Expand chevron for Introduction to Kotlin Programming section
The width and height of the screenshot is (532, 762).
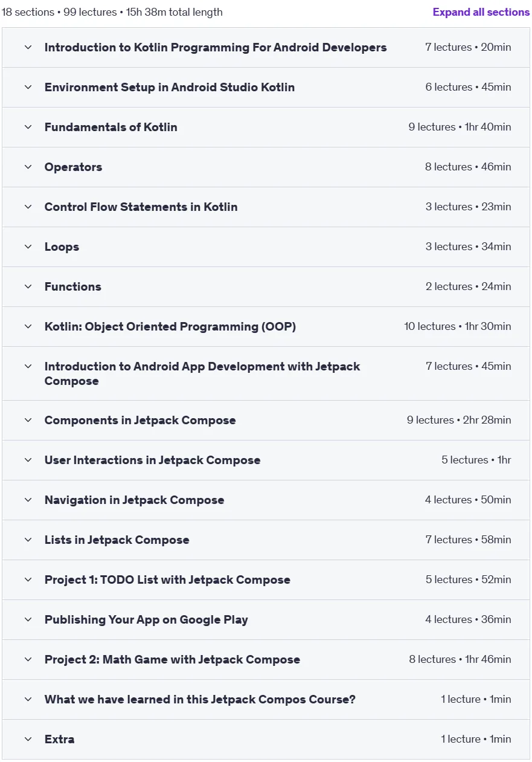[28, 47]
